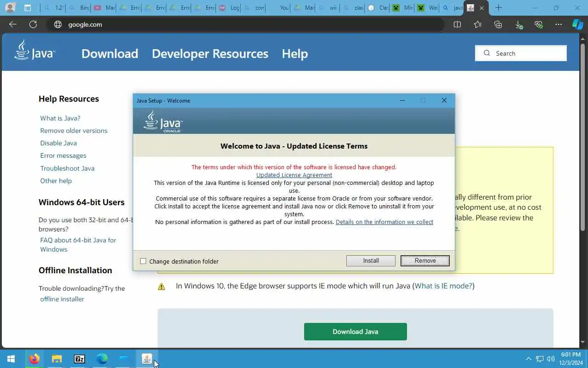
Task: Open Remove older versions link
Action: click(x=74, y=131)
